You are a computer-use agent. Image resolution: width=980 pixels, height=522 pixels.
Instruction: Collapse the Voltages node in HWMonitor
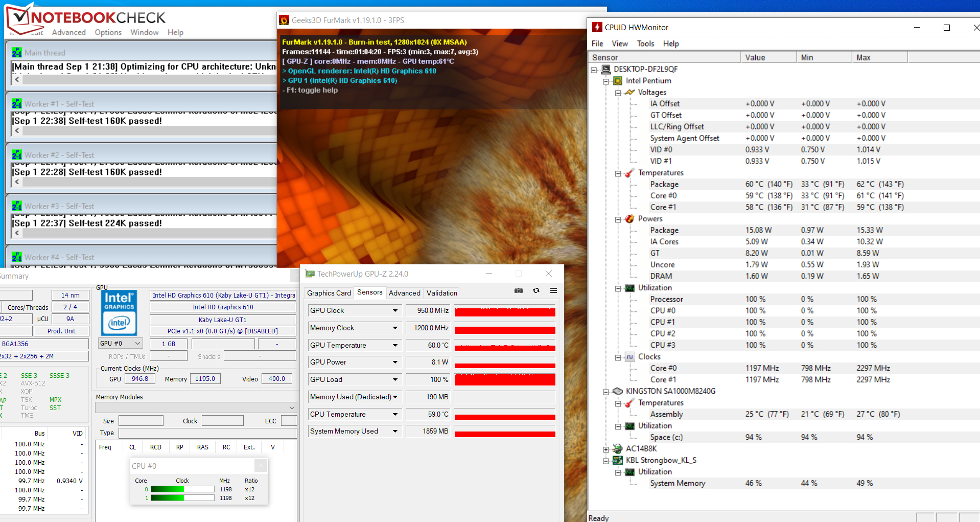point(618,93)
